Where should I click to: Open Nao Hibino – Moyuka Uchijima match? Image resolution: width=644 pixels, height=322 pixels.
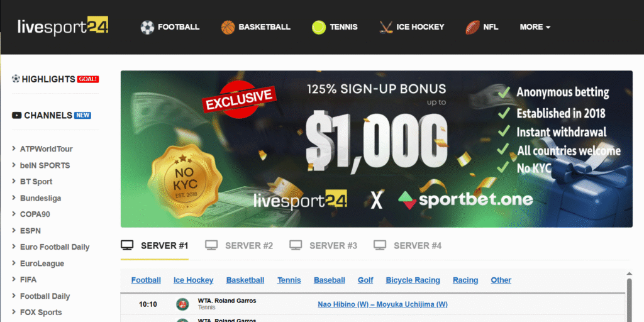point(382,304)
